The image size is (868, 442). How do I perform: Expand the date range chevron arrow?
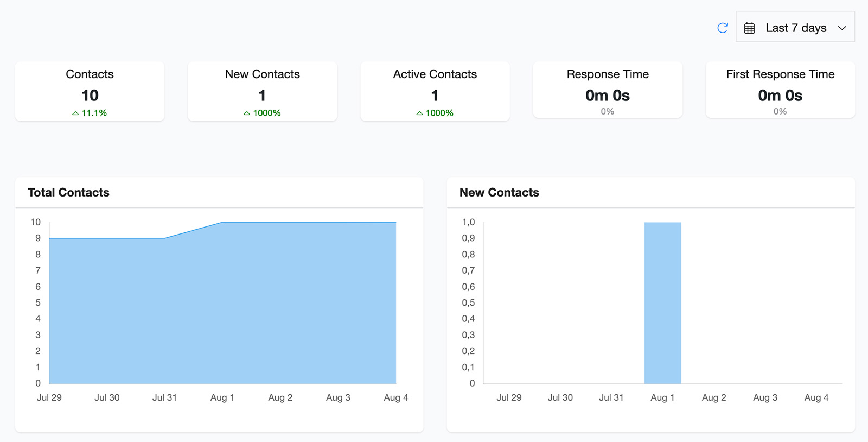point(842,28)
